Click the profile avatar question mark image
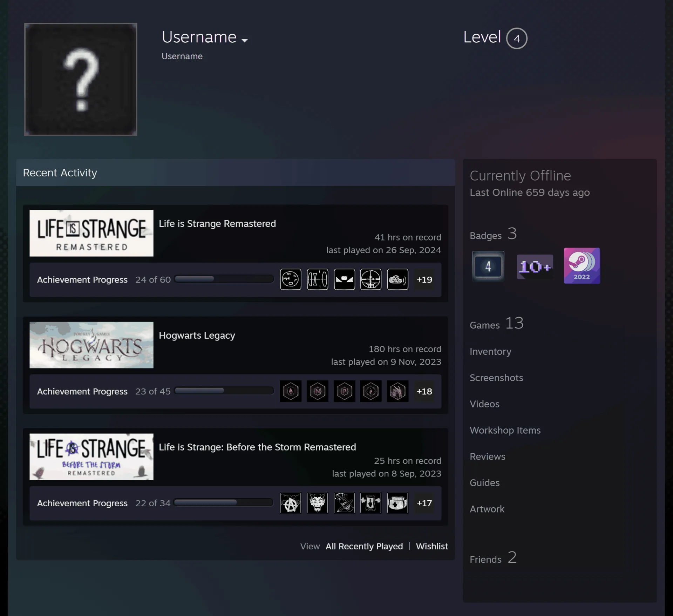 (x=81, y=79)
